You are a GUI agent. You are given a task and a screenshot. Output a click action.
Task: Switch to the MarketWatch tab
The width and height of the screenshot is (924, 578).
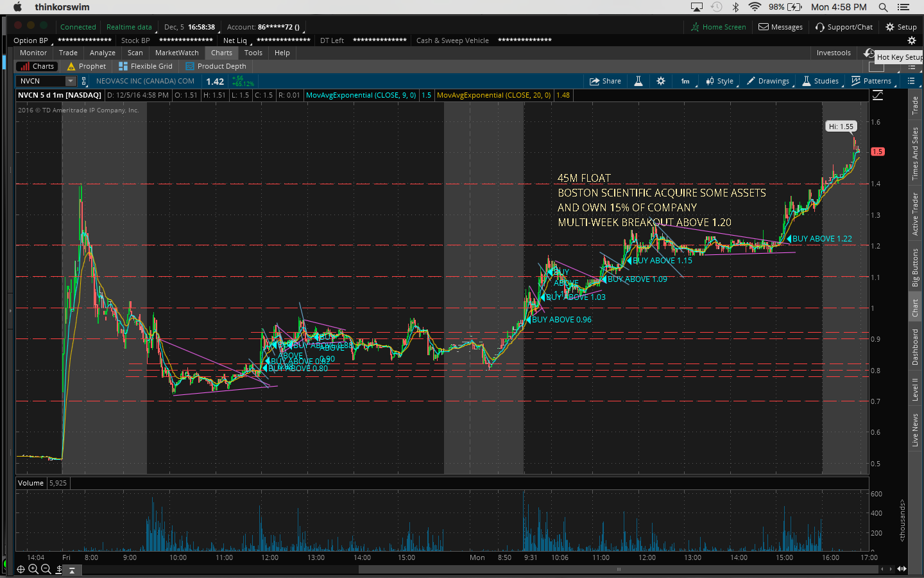pyautogui.click(x=177, y=53)
